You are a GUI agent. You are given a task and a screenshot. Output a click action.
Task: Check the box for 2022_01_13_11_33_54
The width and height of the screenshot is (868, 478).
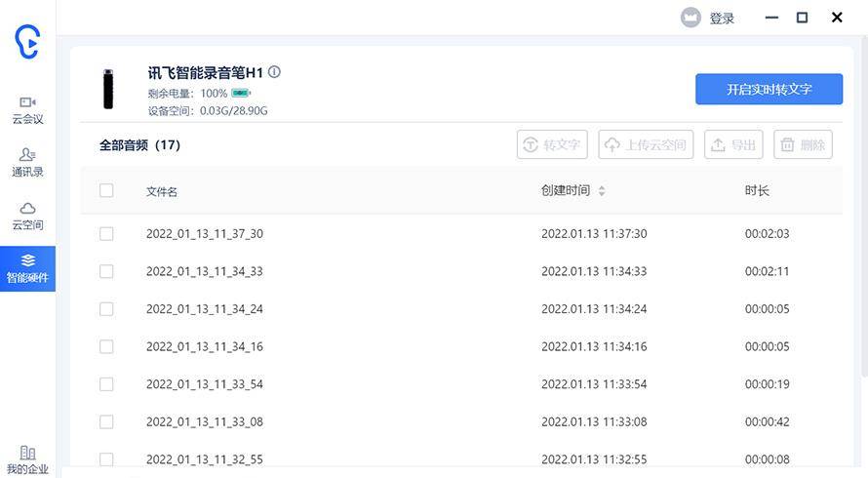click(x=106, y=384)
